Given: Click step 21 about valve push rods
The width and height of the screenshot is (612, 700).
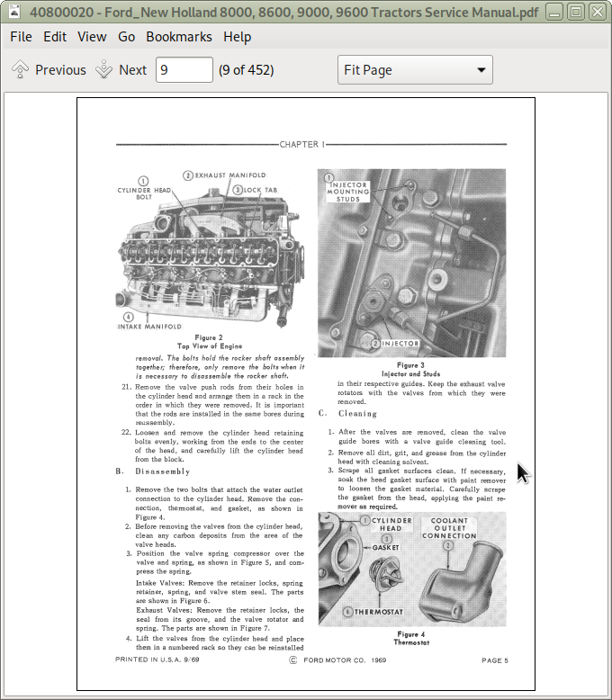Looking at the screenshot, I should 213,405.
